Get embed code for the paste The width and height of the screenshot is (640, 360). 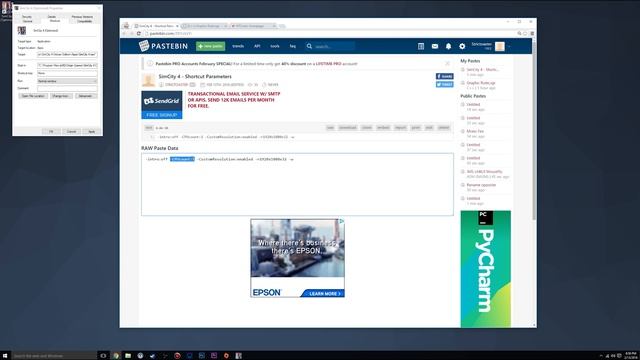[383, 128]
